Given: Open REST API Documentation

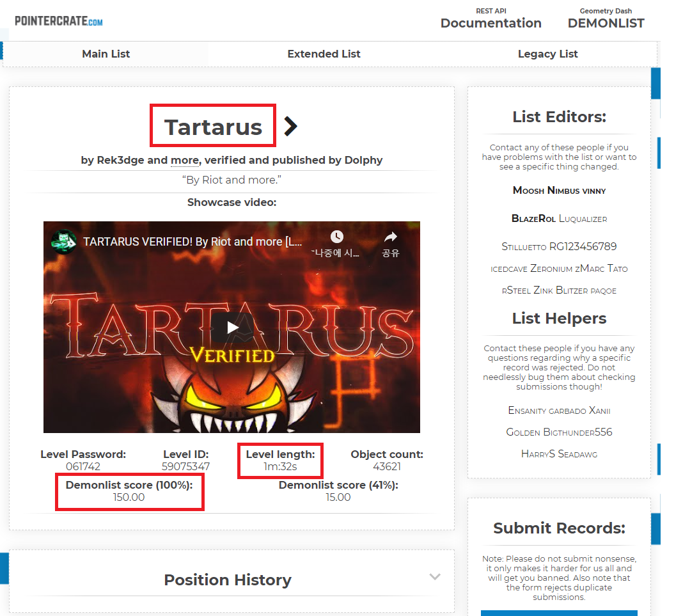Looking at the screenshot, I should [x=491, y=19].
